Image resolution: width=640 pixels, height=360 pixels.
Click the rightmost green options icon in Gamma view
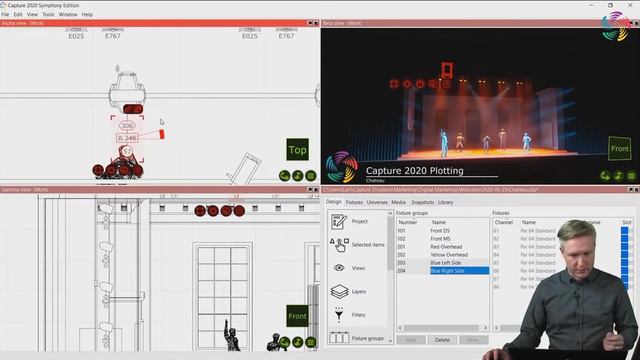click(x=311, y=342)
